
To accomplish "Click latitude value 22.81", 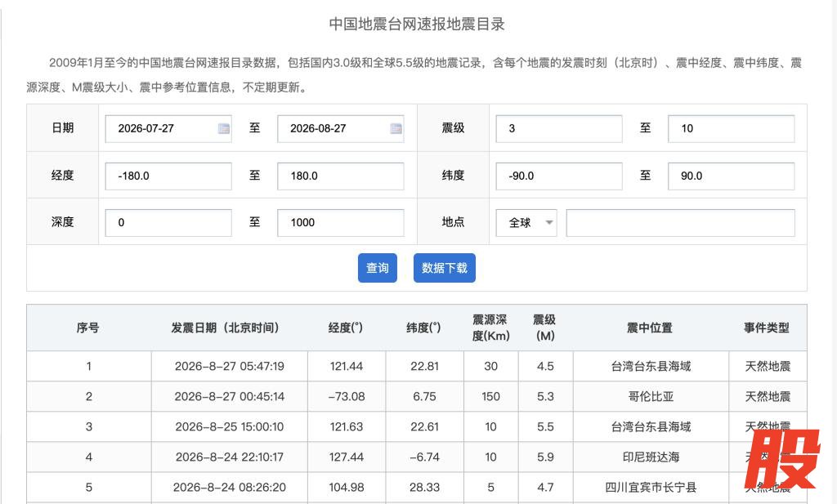I will coord(424,367).
